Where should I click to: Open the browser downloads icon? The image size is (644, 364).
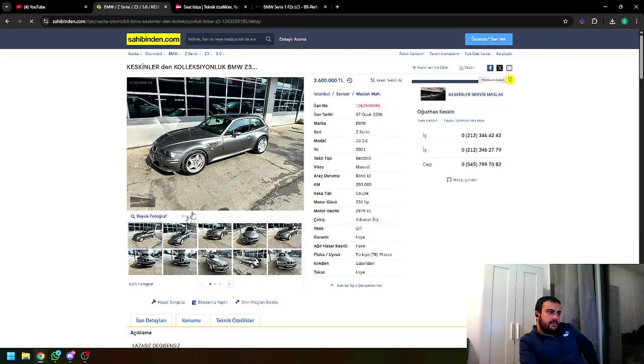[612, 21]
